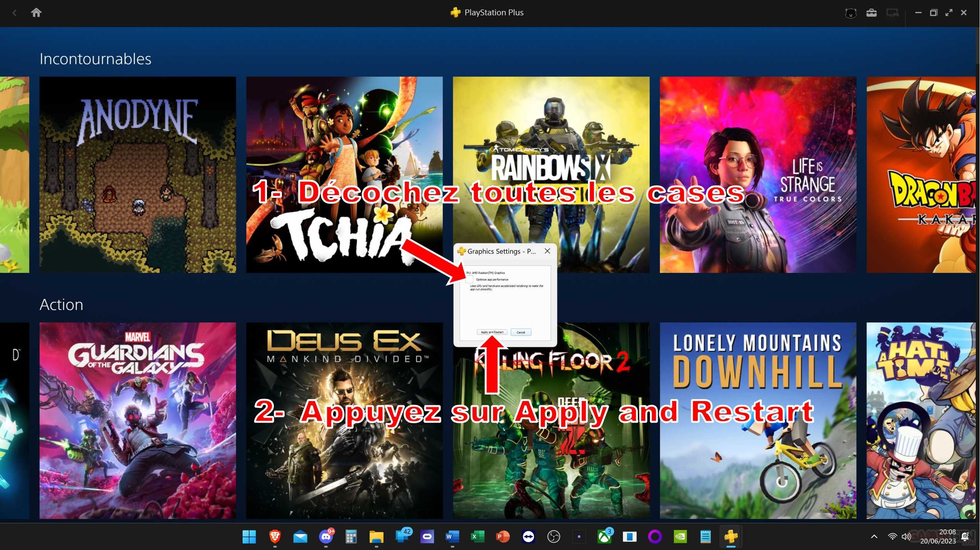Toggle fullscreen with the diagonal arrows icon

(x=949, y=13)
